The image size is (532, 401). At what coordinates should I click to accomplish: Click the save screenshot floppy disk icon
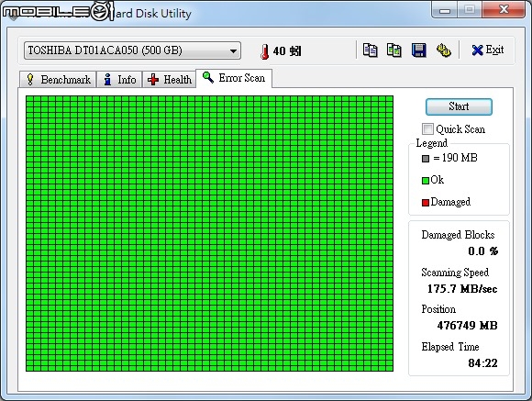(418, 50)
